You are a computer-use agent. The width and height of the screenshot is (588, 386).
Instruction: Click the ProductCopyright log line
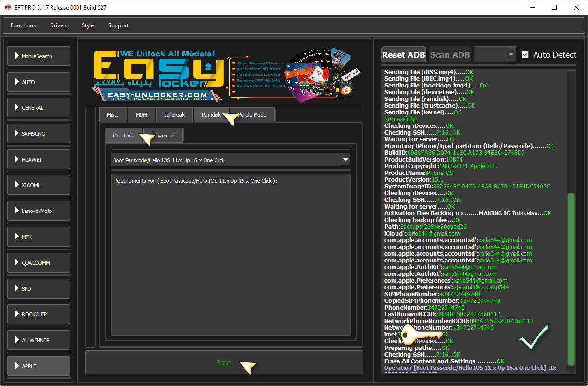click(x=441, y=166)
